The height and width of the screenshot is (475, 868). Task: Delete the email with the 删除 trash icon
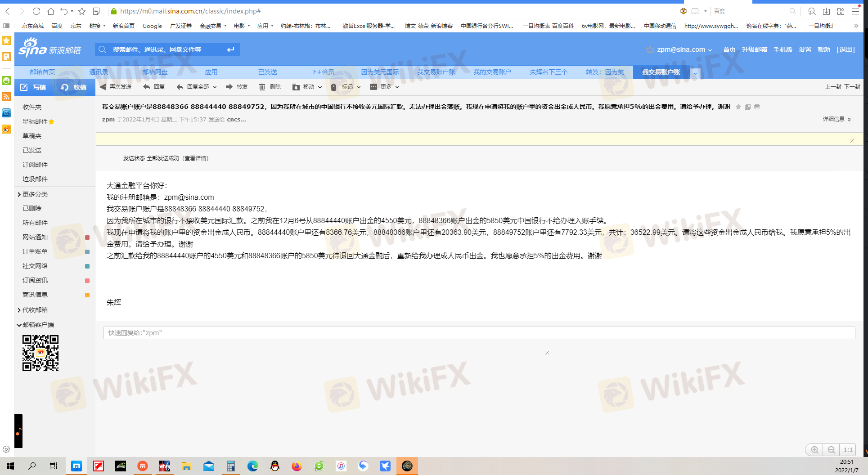(270, 87)
